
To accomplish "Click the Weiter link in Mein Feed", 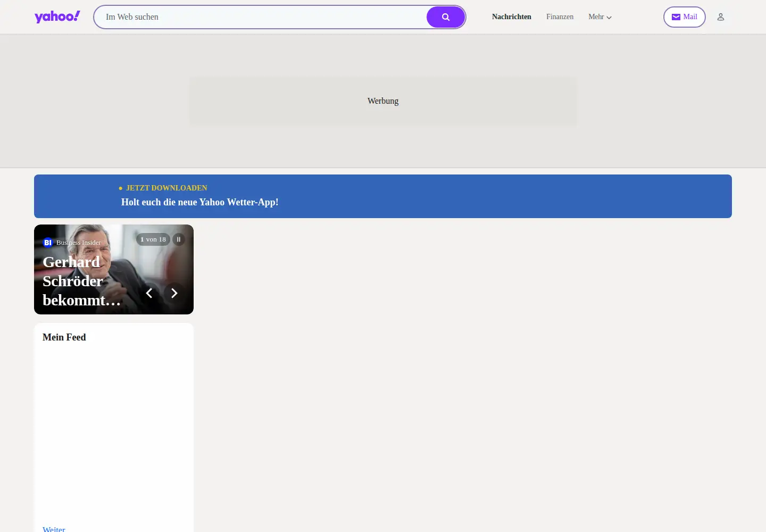I will point(54,529).
